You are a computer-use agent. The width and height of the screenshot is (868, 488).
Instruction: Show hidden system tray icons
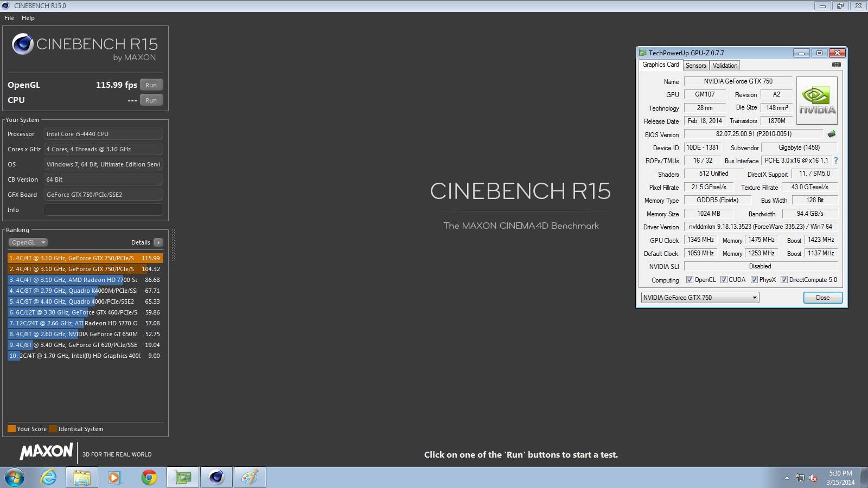click(x=787, y=478)
